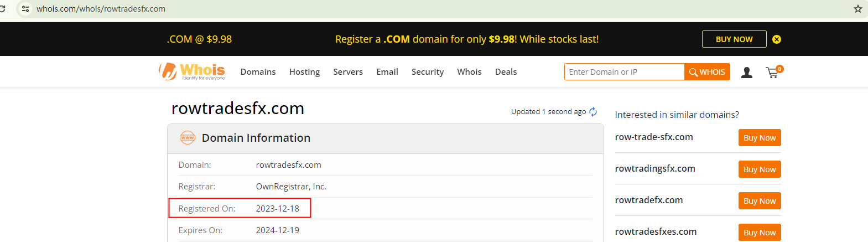Screen dimensions: 868x242
Task: Dismiss the promo banner with the yellow X
Action: coord(777,39)
